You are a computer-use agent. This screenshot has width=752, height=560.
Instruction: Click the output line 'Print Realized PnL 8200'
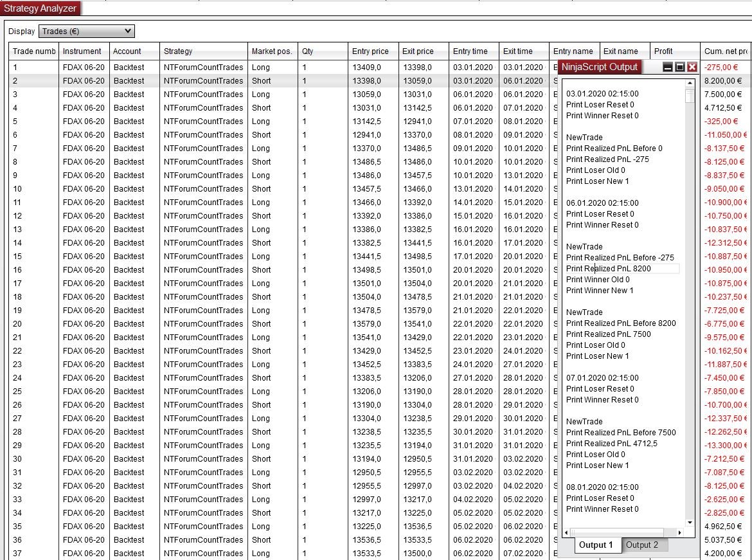(608, 269)
